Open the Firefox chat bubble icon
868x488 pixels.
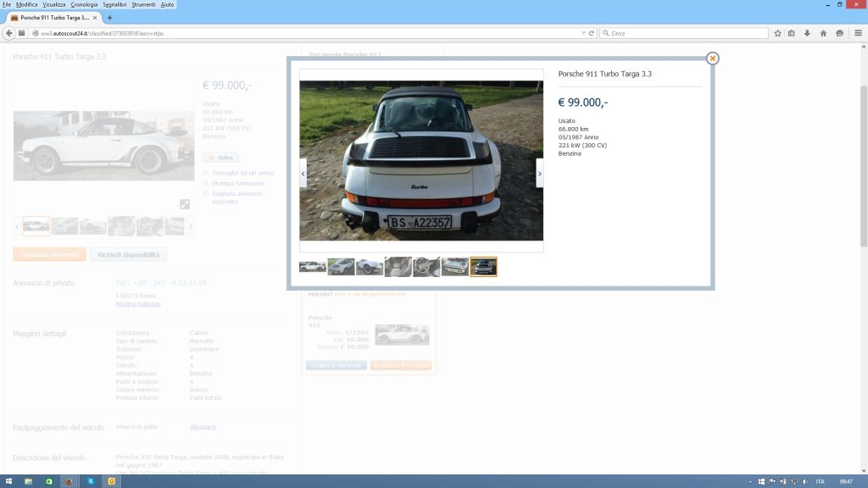pyautogui.click(x=840, y=33)
